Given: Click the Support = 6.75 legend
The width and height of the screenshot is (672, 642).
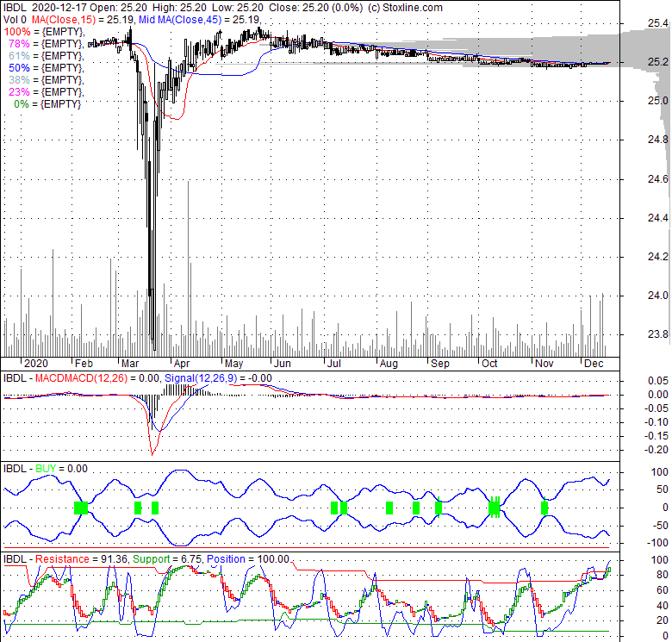Looking at the screenshot, I should [x=167, y=559].
